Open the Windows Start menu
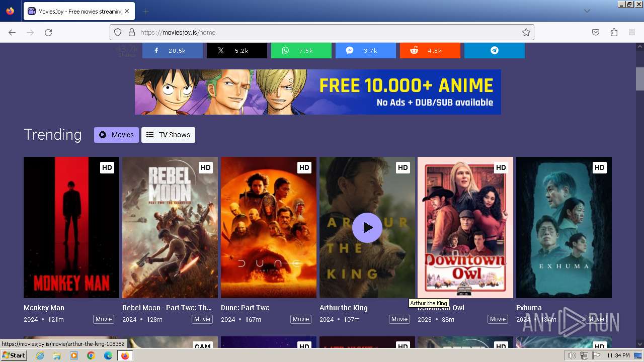This screenshot has height=362, width=644. 14,355
